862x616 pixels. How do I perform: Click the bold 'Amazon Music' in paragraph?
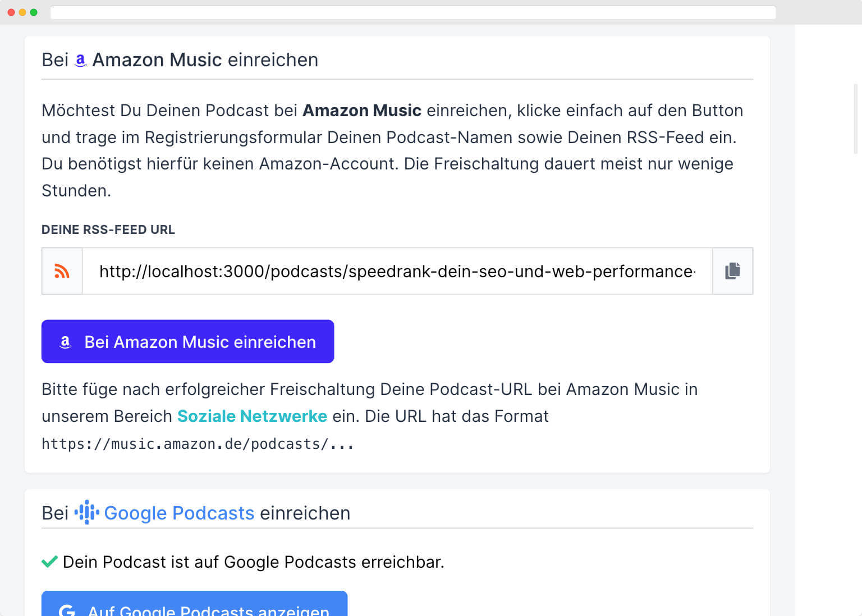tap(362, 111)
